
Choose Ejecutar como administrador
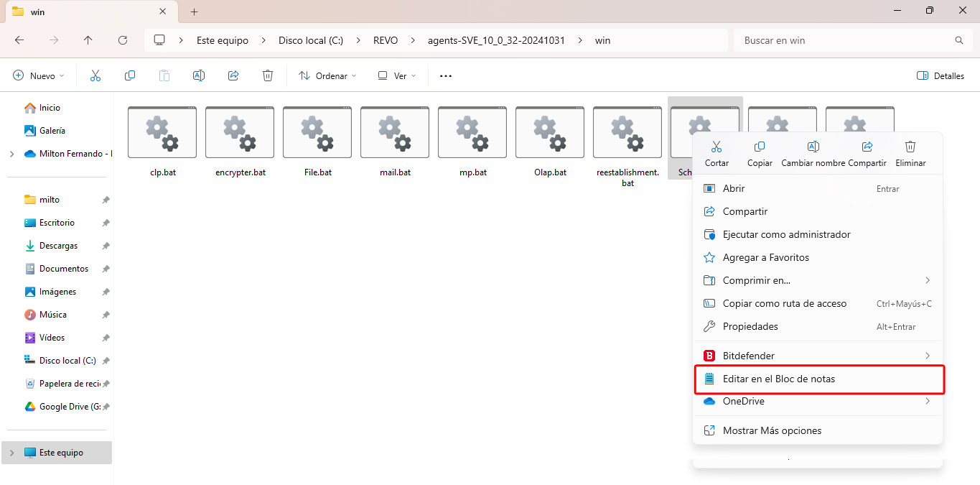coord(786,234)
